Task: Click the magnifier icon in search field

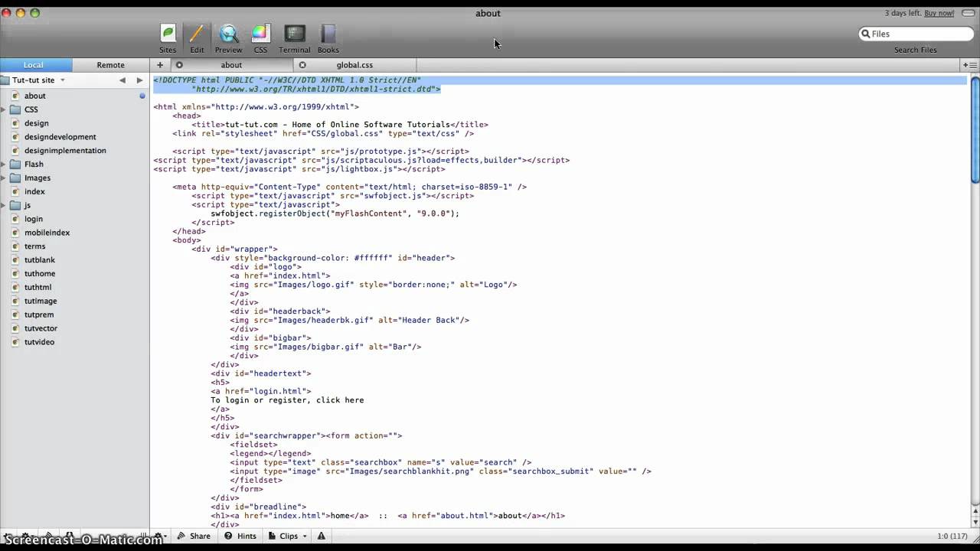Action: (866, 34)
